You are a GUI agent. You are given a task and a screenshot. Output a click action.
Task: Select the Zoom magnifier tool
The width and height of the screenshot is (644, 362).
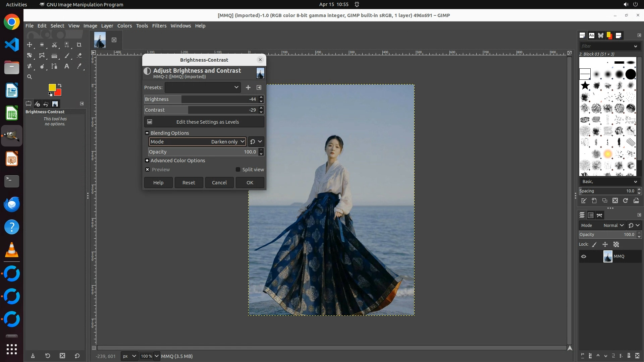click(30, 77)
